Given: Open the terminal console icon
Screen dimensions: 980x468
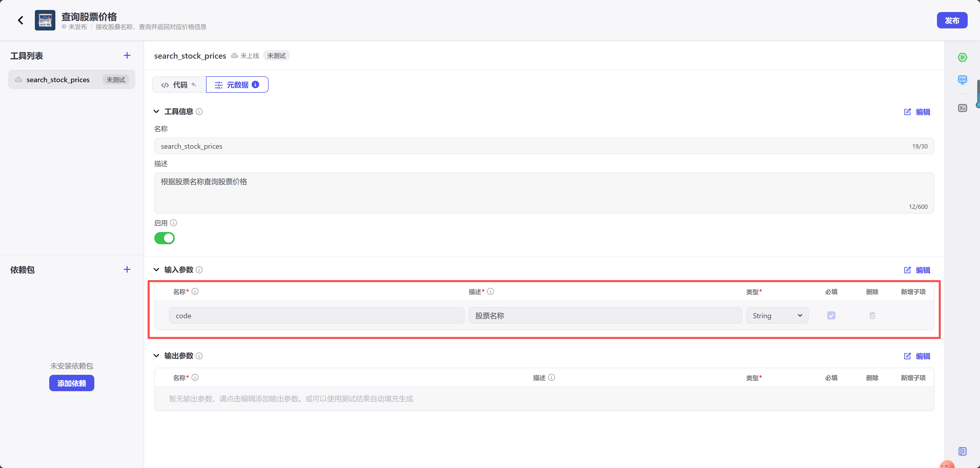Looking at the screenshot, I should [962, 108].
